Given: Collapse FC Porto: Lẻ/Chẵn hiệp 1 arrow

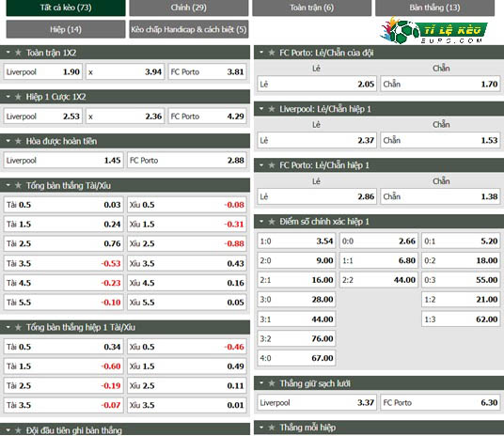Looking at the screenshot, I should [261, 165].
